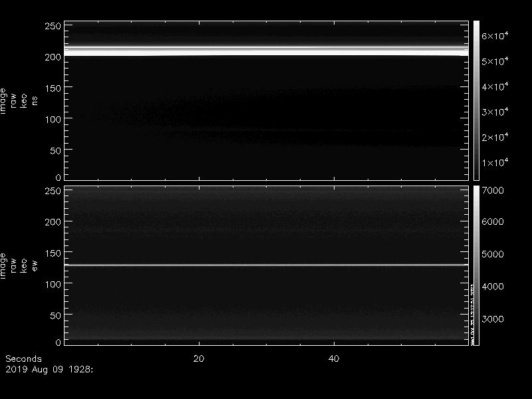Click the 7000 colorbar label
The width and height of the screenshot is (532, 399).
pyautogui.click(x=493, y=190)
